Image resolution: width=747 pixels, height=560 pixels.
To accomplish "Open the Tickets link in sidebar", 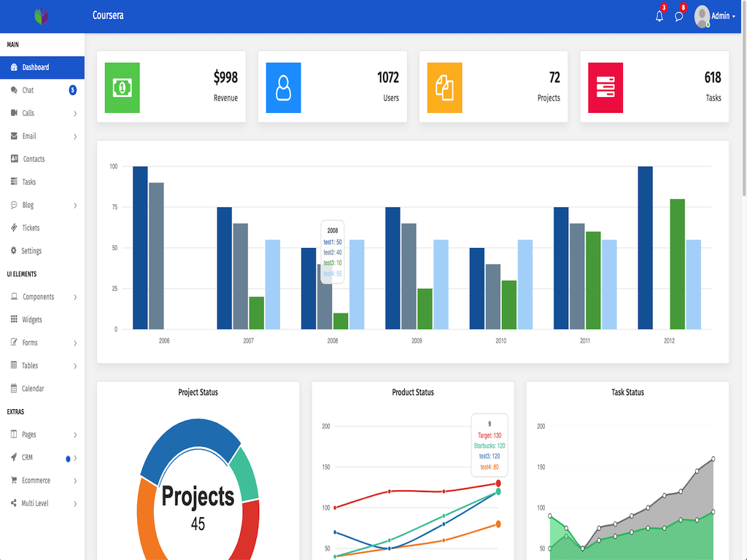I will (42, 227).
